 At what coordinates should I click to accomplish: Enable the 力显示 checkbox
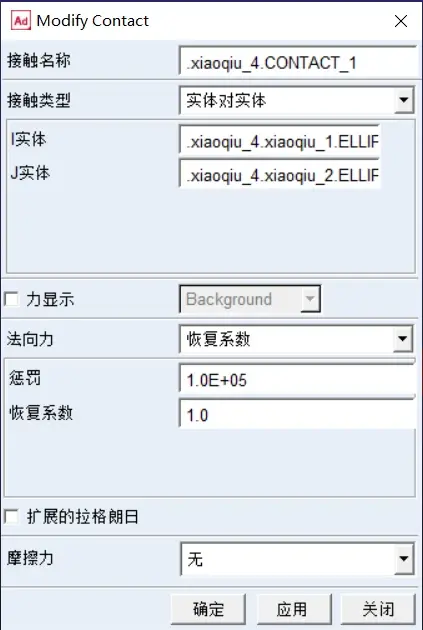11,299
